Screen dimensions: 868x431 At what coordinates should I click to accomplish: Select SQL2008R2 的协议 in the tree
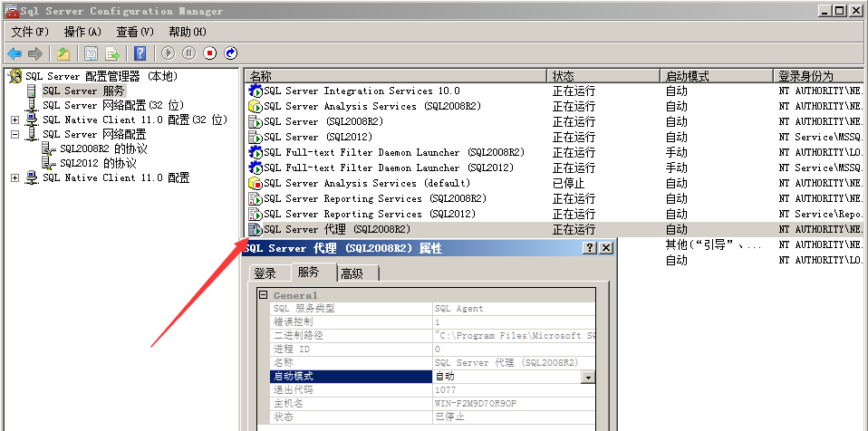[x=103, y=148]
